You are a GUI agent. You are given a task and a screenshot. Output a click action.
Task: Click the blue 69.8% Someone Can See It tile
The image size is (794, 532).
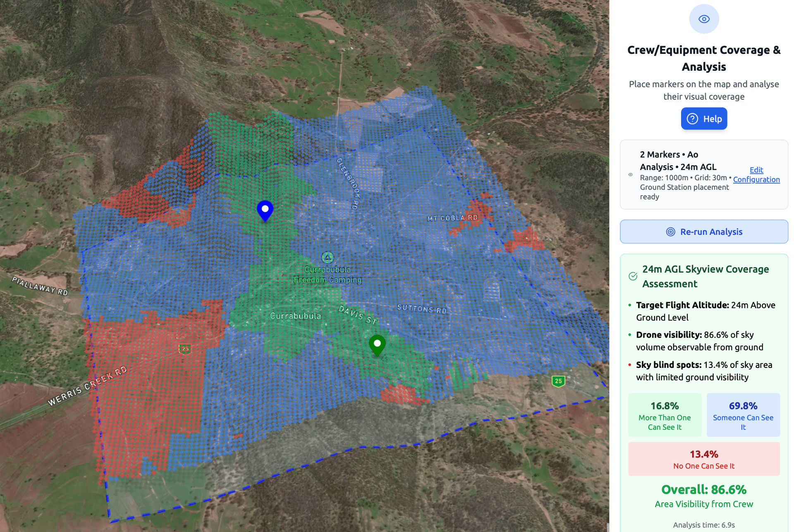tap(743, 415)
